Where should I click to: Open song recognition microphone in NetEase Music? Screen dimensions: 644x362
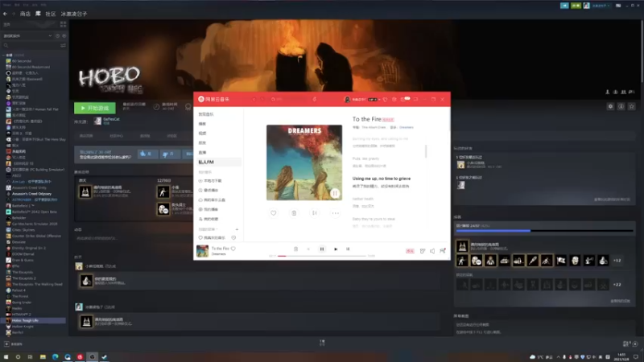315,99
